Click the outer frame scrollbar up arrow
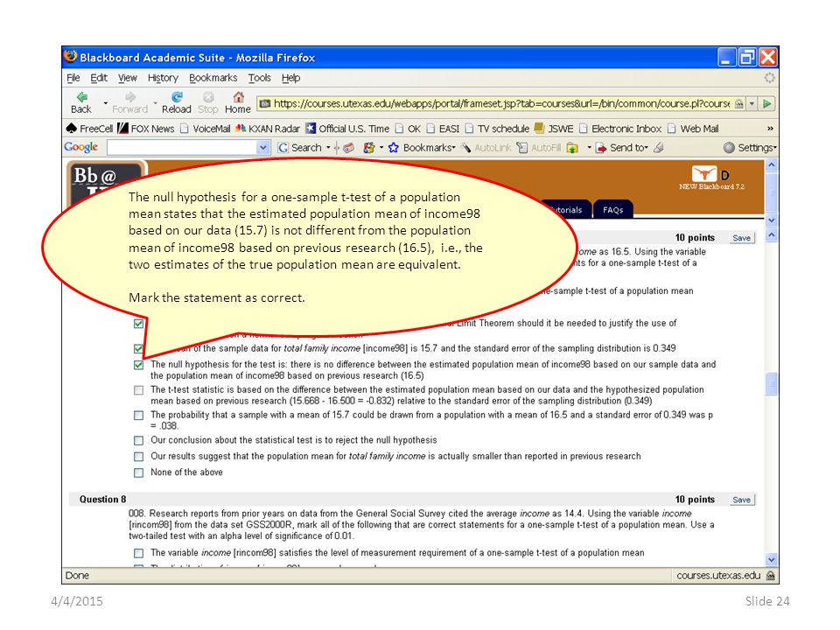The width and height of the screenshot is (840, 630). click(x=772, y=165)
